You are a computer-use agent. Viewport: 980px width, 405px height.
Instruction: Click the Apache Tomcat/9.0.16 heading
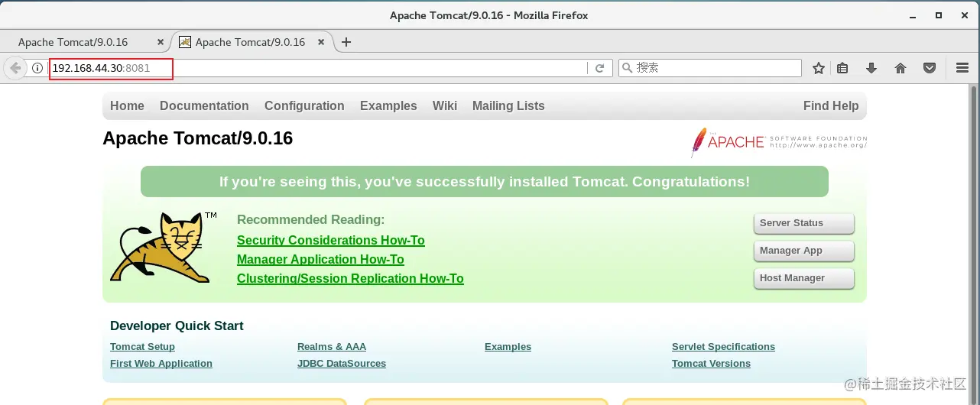pos(197,138)
